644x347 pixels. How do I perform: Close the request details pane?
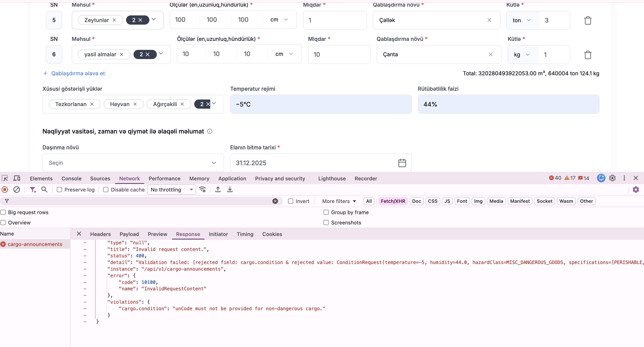point(79,234)
